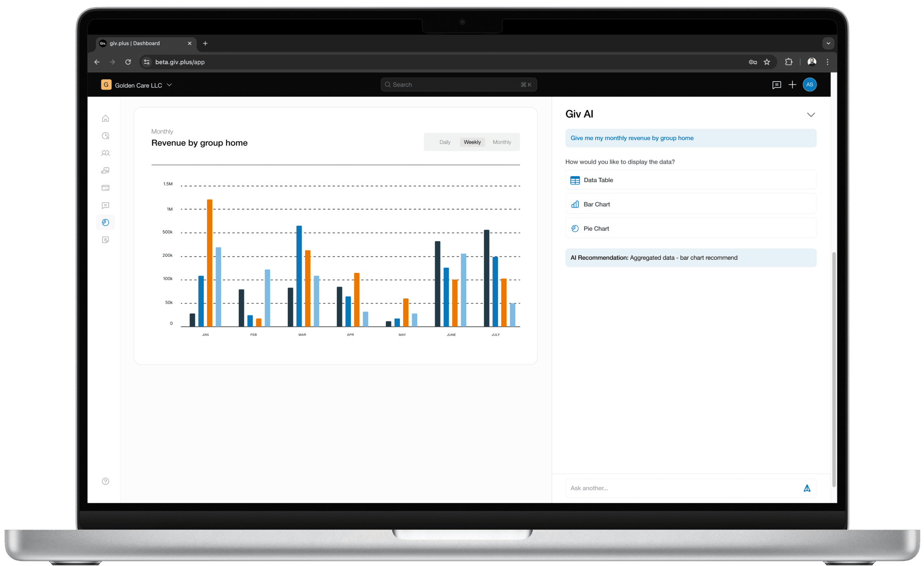Viewport: 924px width, 566px height.
Task: Open the credit card billing sidebar icon
Action: point(105,188)
